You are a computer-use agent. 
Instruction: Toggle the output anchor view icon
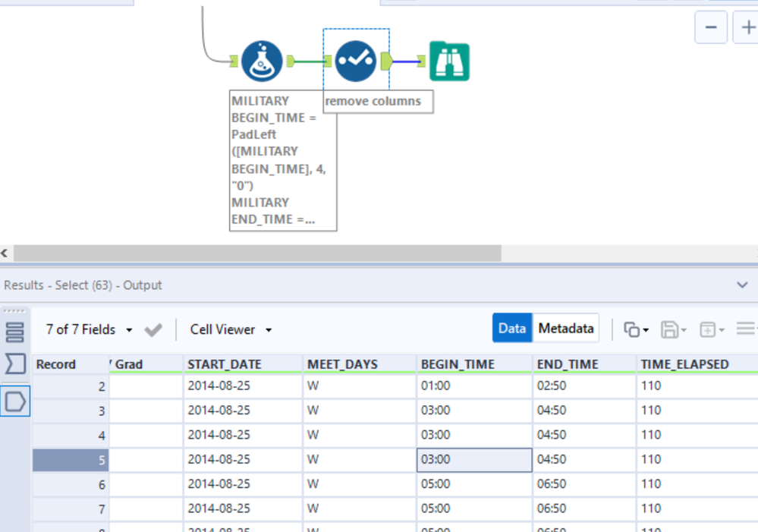tap(15, 401)
